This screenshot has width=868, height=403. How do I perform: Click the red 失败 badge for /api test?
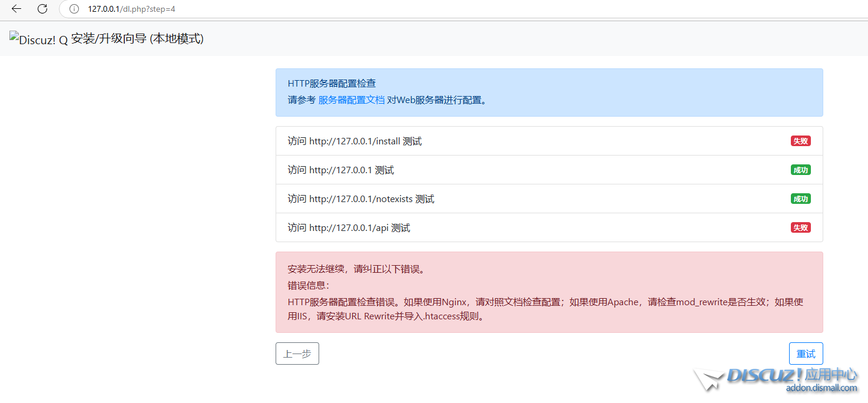800,227
